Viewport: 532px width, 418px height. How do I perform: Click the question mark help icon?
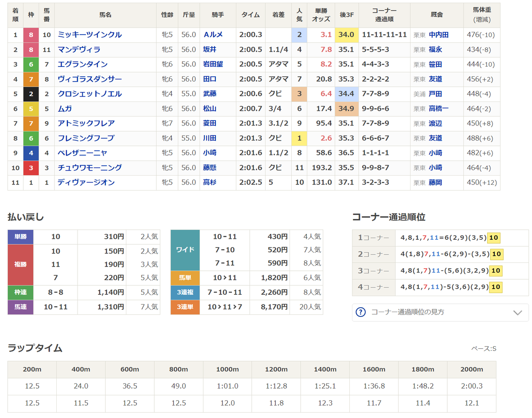[x=361, y=312]
